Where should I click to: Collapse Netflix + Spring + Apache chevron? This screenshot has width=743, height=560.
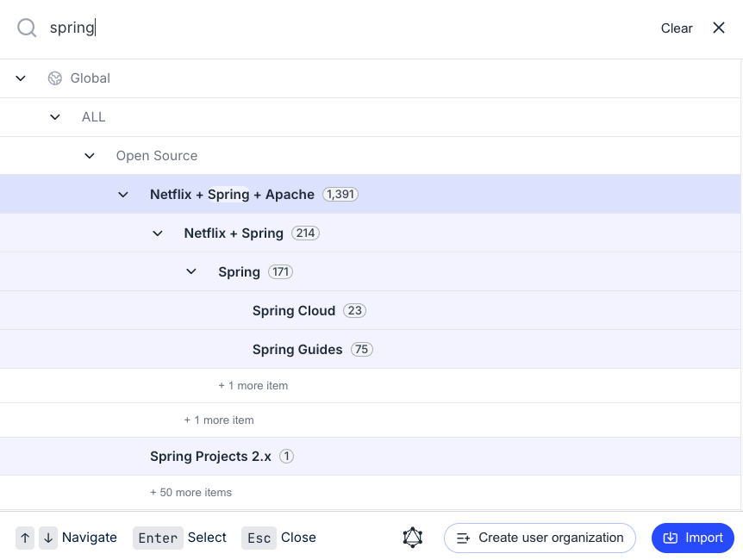click(x=123, y=195)
